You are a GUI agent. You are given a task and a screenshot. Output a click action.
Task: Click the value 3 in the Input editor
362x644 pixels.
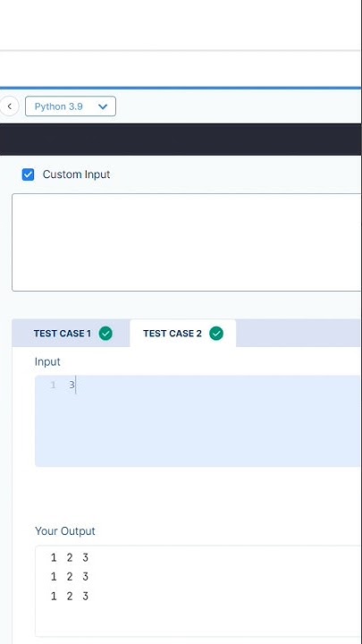[x=72, y=385]
